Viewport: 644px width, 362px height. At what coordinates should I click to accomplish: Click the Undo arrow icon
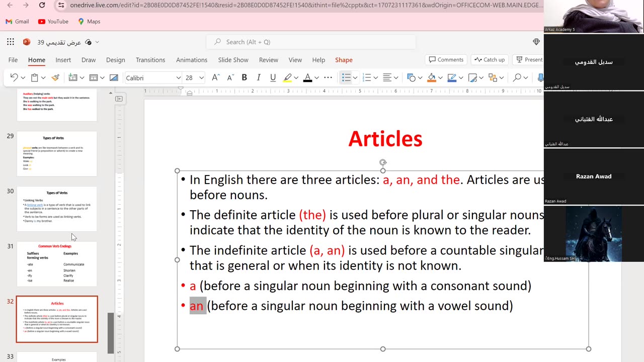pyautogui.click(x=14, y=78)
